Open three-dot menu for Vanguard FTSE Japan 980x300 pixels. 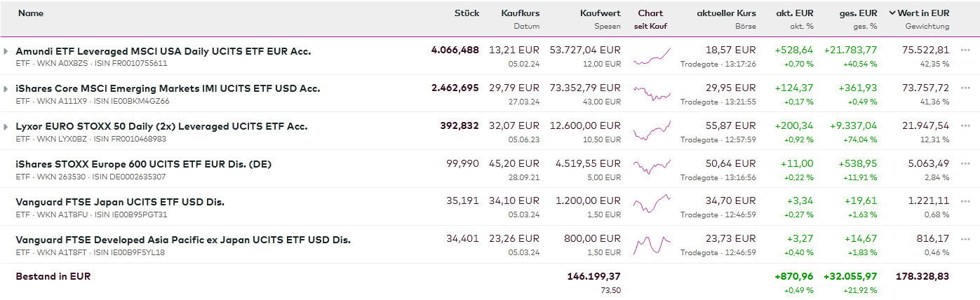(965, 202)
